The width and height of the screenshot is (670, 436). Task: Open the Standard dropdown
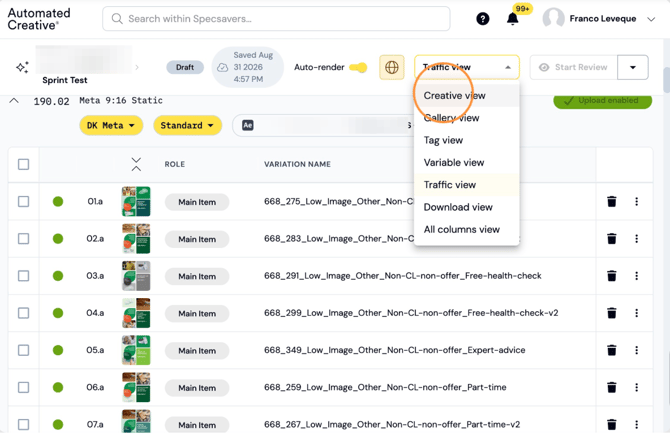188,125
